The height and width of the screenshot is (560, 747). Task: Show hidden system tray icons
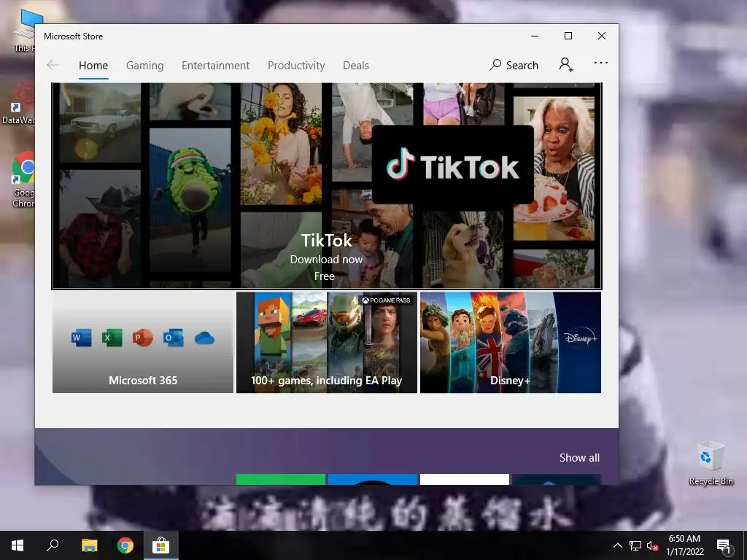pos(617,545)
